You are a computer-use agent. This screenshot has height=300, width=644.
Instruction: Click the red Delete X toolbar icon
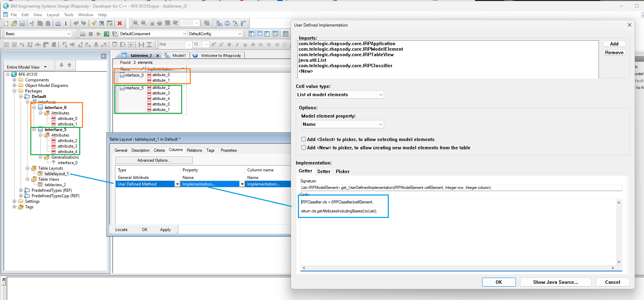[120, 23]
